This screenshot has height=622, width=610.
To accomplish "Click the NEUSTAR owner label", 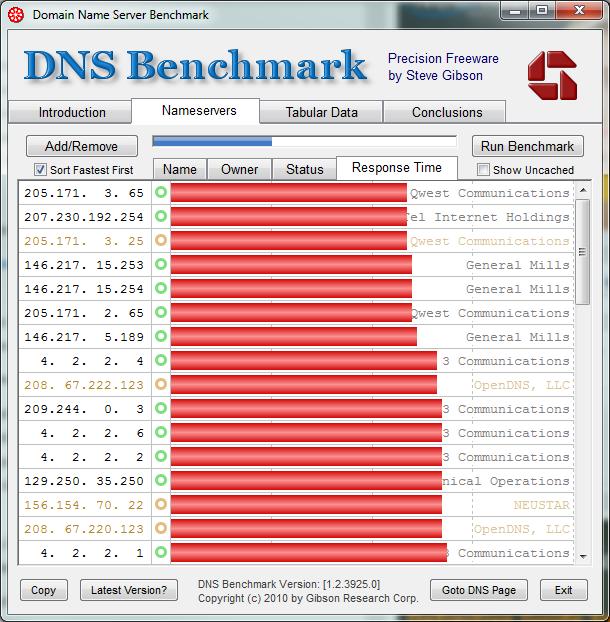I will (x=541, y=505).
